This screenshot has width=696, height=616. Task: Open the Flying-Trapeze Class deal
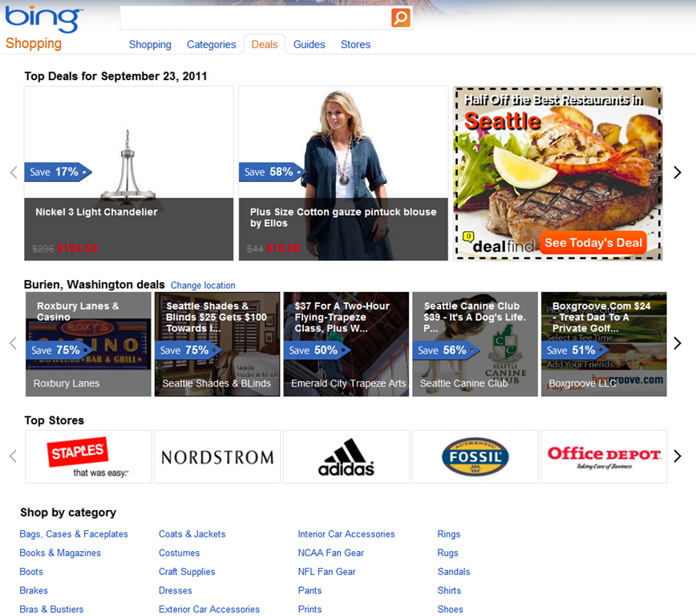pos(346,344)
